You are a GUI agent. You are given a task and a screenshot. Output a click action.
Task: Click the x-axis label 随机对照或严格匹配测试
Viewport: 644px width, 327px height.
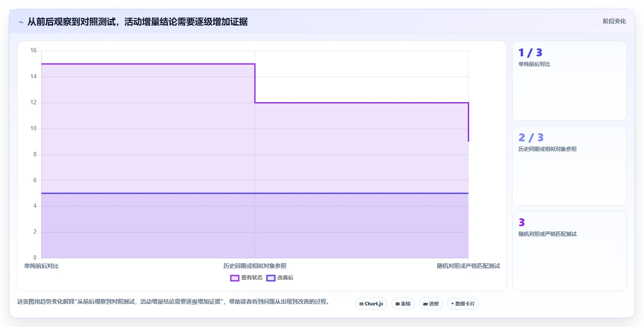click(468, 266)
